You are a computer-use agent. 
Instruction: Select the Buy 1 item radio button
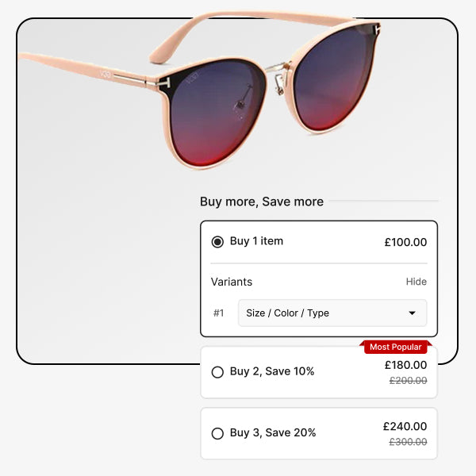(x=217, y=242)
